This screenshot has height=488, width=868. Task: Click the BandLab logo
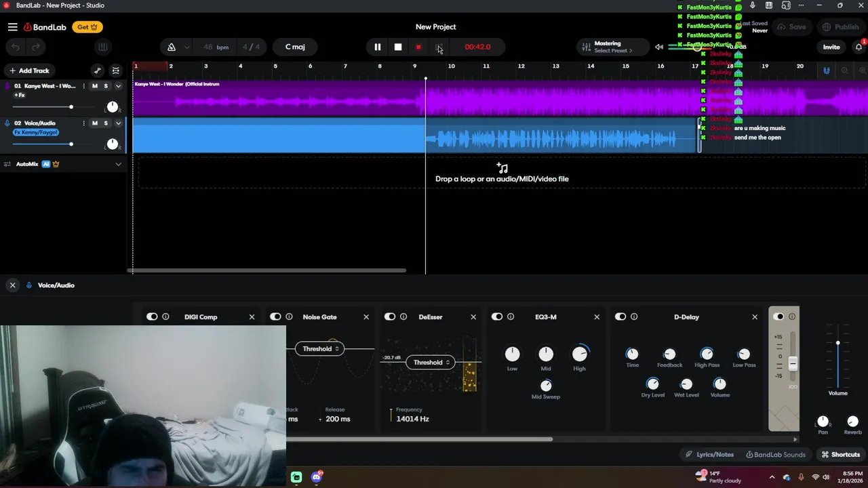point(45,27)
